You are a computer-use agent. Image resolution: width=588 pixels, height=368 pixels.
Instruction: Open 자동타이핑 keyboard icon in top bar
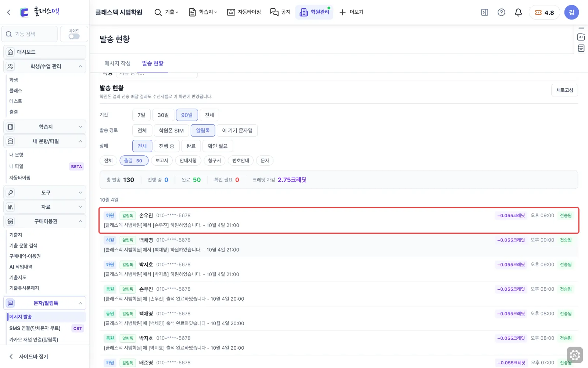[231, 12]
